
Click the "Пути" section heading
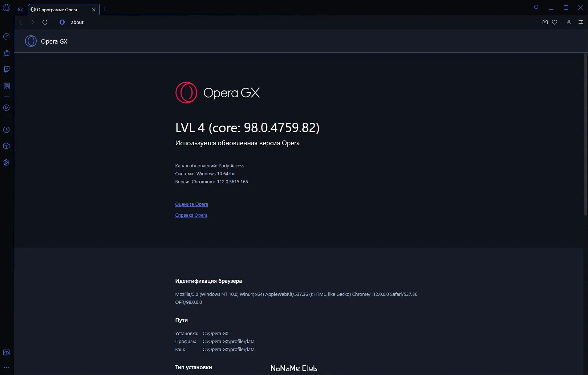(x=182, y=320)
